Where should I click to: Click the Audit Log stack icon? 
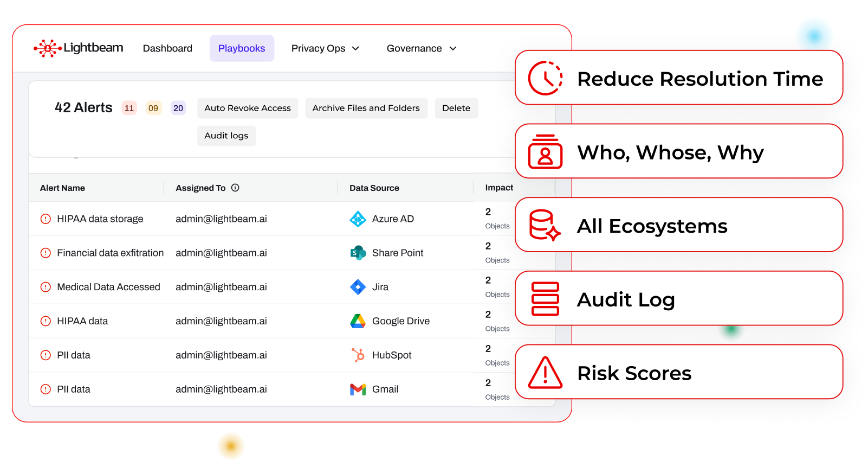[x=545, y=299]
